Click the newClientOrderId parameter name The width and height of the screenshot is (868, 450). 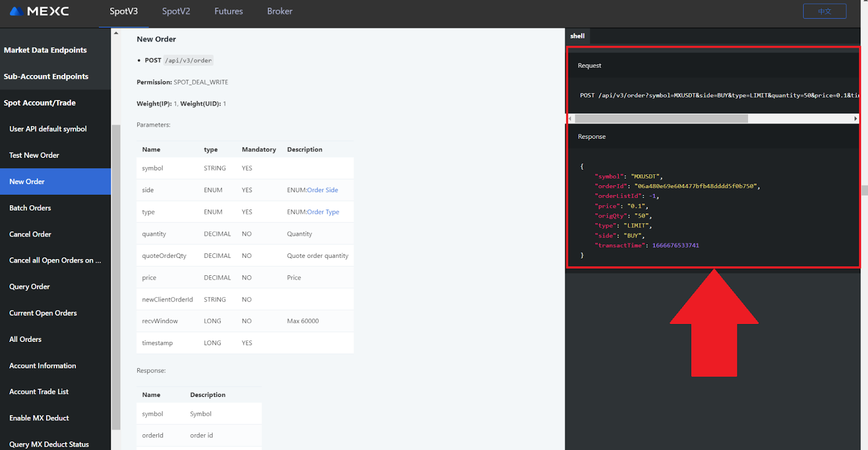pyautogui.click(x=167, y=299)
